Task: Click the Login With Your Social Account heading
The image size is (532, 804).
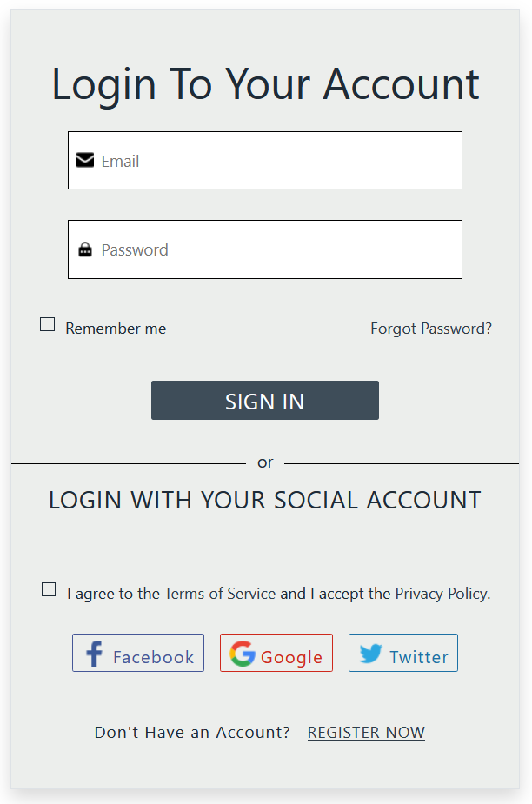Action: point(265,501)
